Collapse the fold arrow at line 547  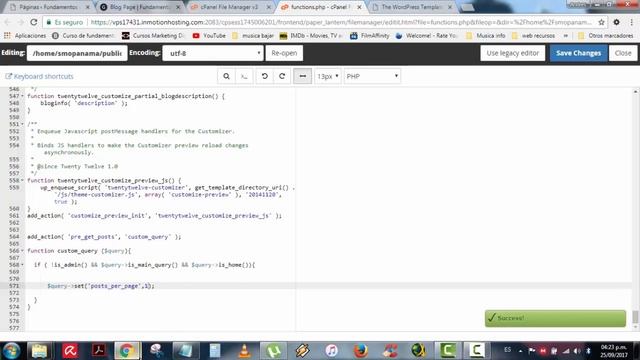point(22,96)
